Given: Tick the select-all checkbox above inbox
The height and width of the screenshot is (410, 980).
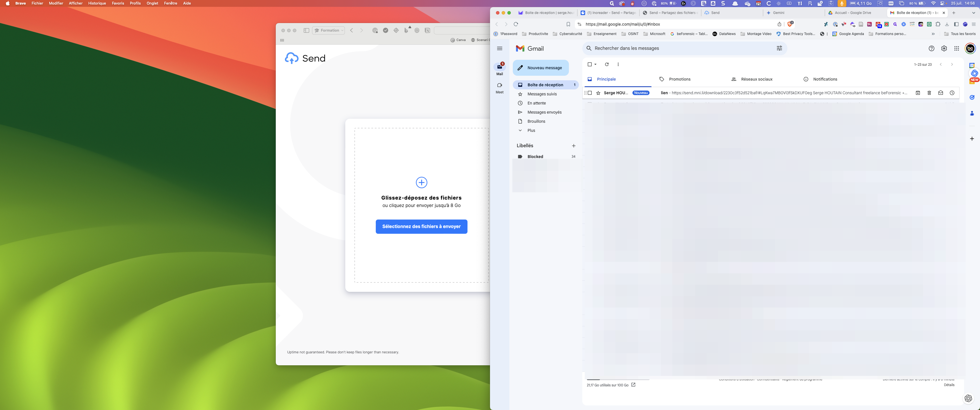Looking at the screenshot, I should tap(590, 64).
